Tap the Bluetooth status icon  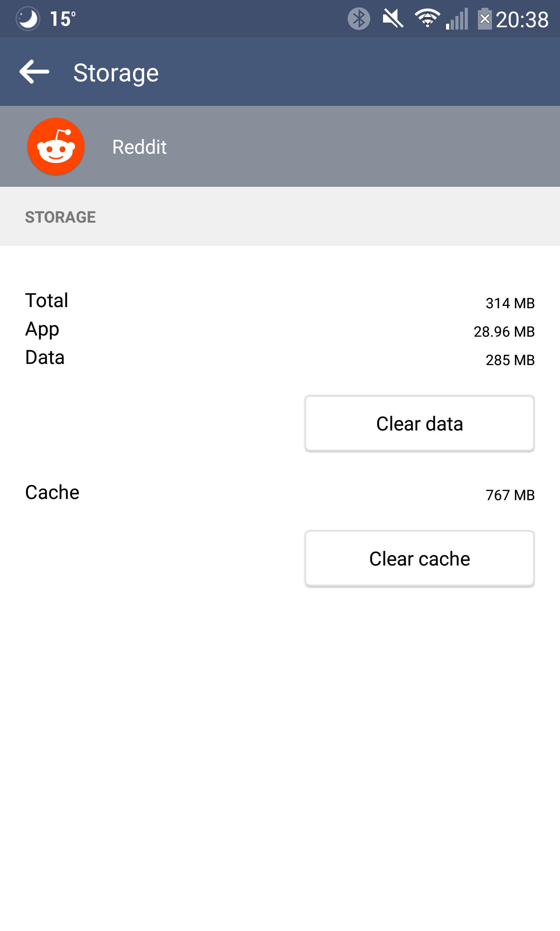tap(359, 19)
